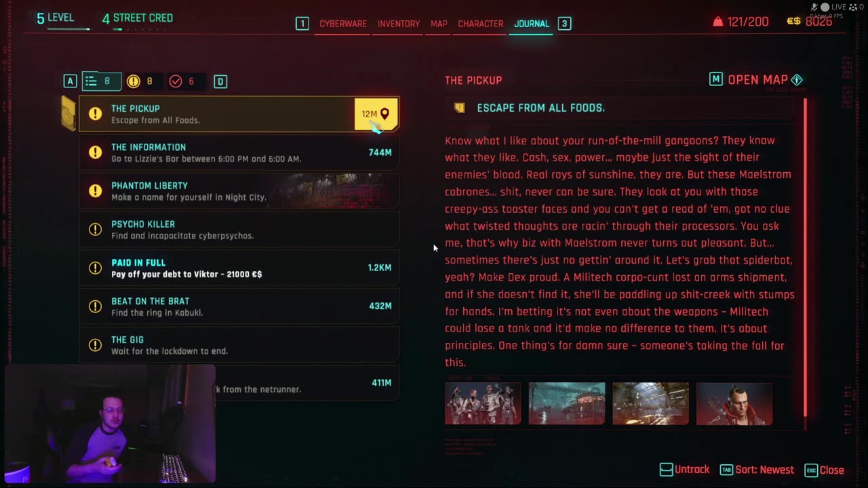
Task: Click the red journal text scrollbar
Action: (805, 258)
